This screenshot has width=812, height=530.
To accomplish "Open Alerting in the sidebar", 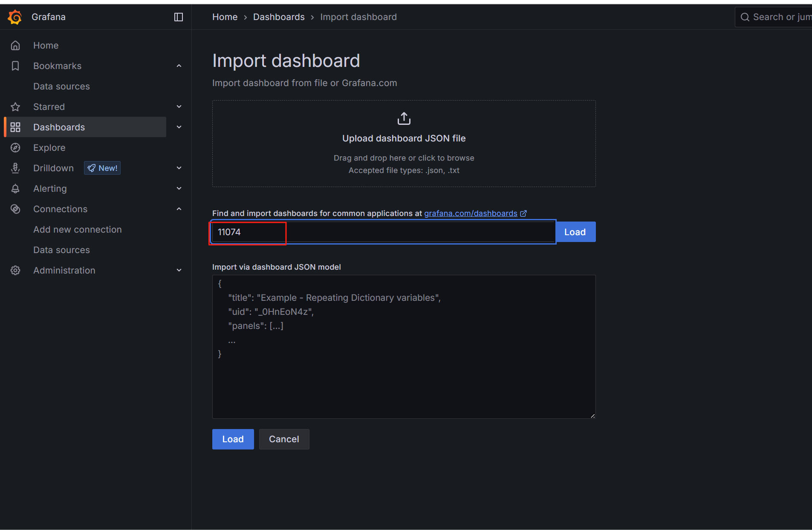I will click(50, 188).
